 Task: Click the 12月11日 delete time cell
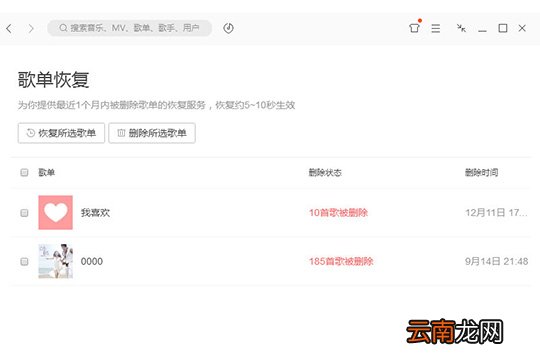tap(496, 213)
